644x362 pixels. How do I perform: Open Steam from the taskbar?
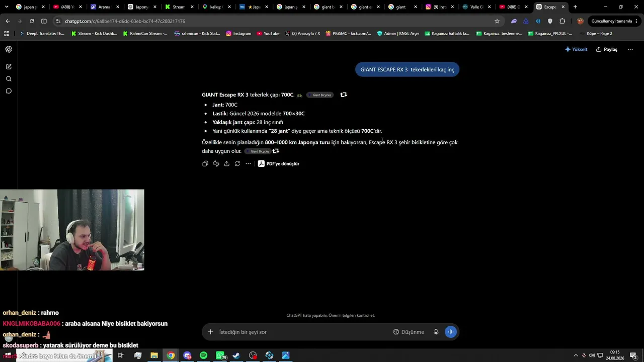(236, 355)
